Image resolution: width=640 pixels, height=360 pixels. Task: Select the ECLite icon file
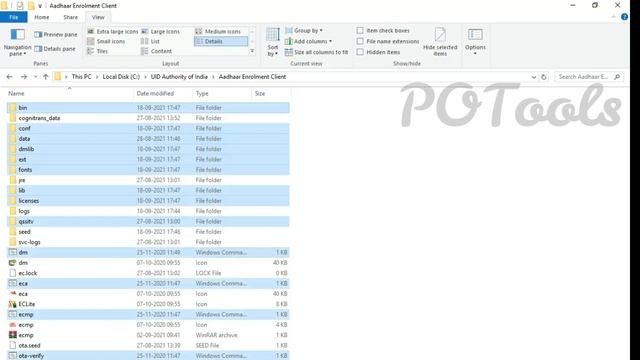pos(148,304)
